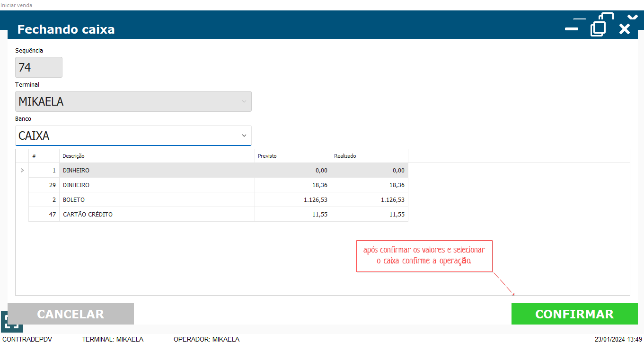The height and width of the screenshot is (343, 644).
Task: Click Realizado value 18,36 for DINHEIRO
Action: click(x=370, y=185)
